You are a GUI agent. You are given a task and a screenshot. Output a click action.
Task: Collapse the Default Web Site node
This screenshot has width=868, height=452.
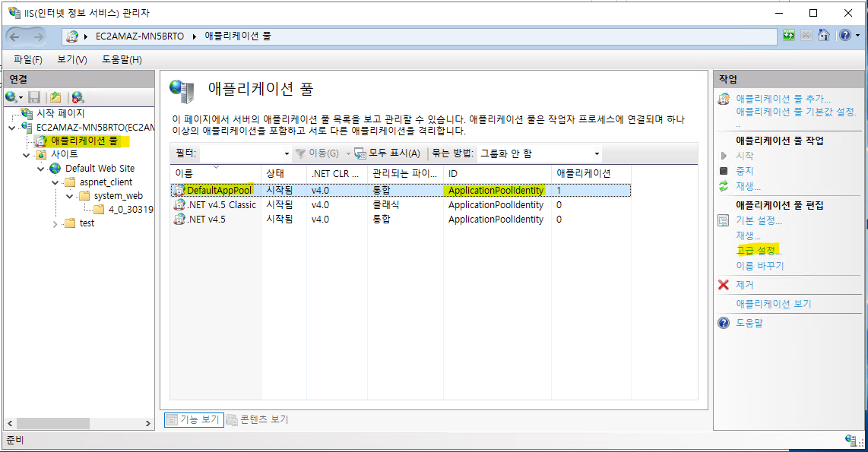pyautogui.click(x=40, y=169)
